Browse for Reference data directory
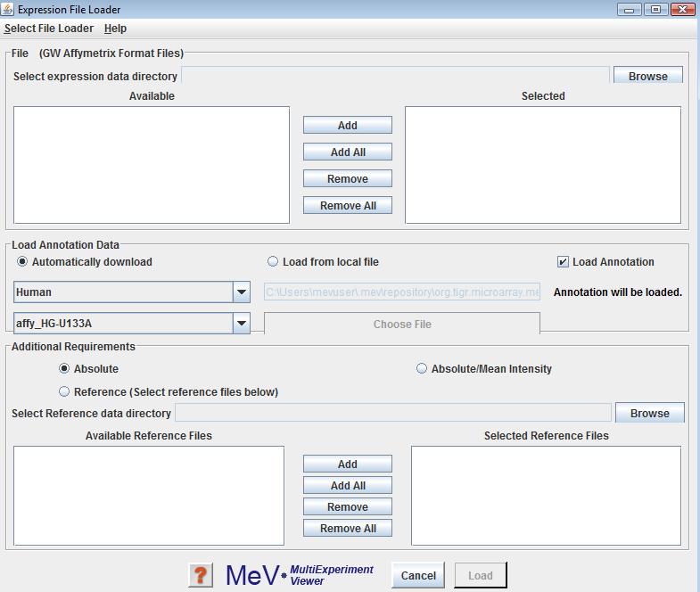700x592 pixels. click(x=649, y=413)
